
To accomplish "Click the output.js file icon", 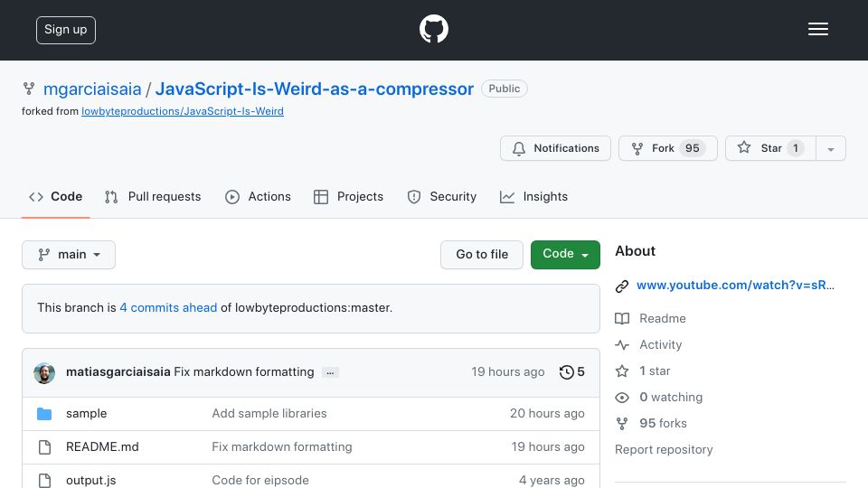I will tap(44, 480).
